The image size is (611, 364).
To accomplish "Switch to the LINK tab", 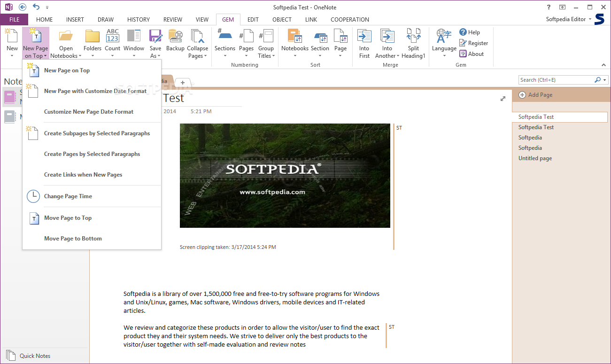I will click(x=311, y=20).
